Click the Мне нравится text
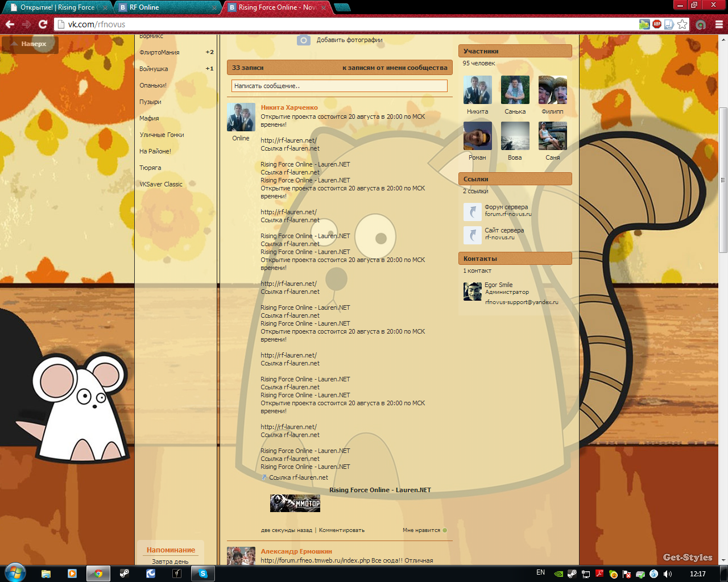 (421, 530)
